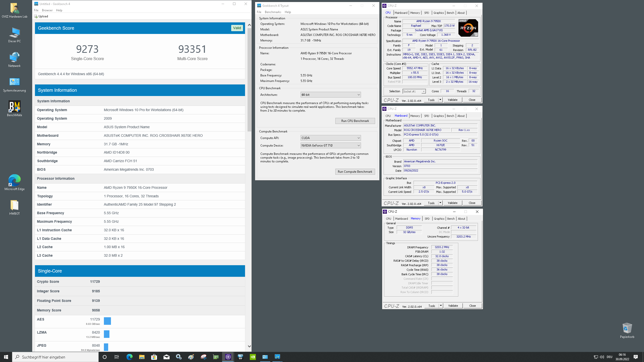Open Microsoft Store from the taskbar
This screenshot has height=362, width=644.
tap(154, 357)
